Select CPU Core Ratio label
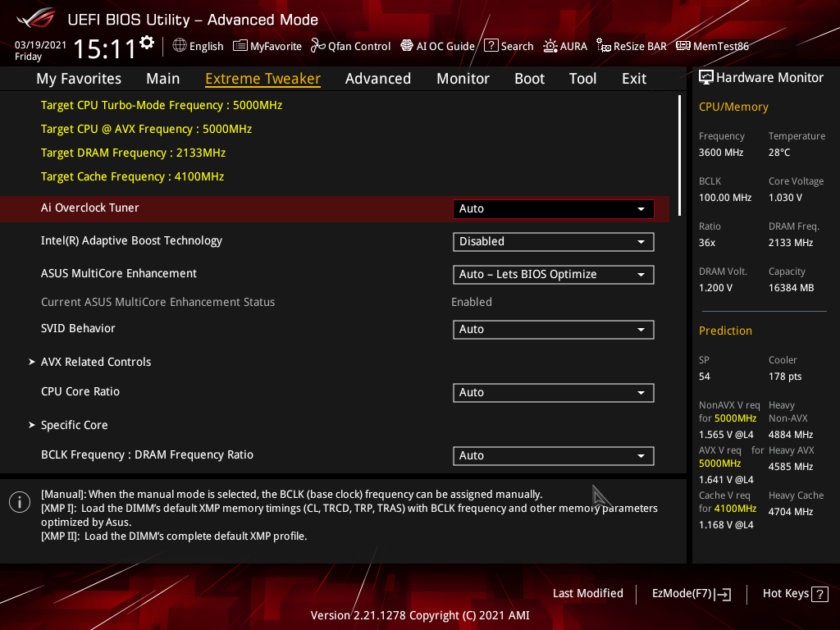Screen dimensions: 840x630 pos(80,391)
